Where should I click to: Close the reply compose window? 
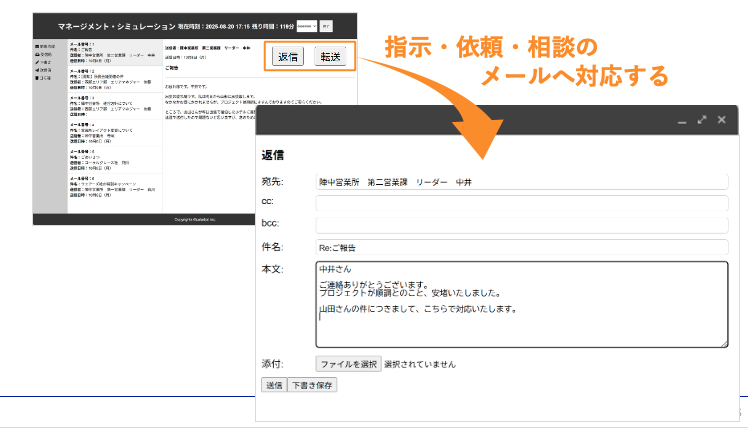(x=722, y=120)
